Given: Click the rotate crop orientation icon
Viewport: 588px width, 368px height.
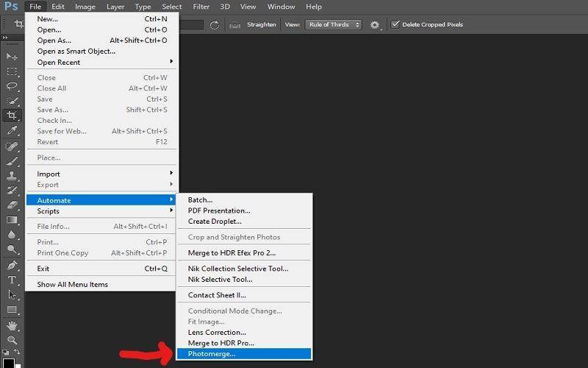Looking at the screenshot, I should click(x=214, y=25).
